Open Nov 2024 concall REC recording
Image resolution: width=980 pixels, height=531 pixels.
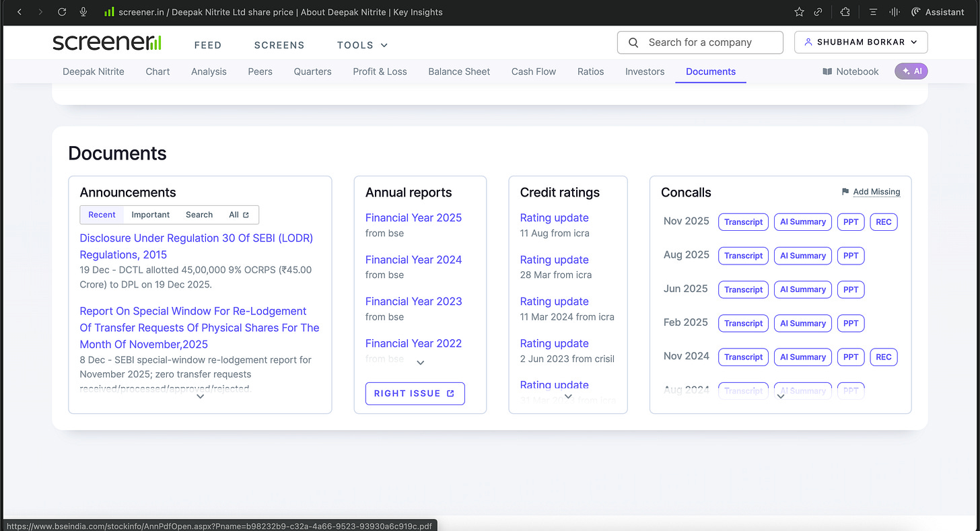[884, 357]
